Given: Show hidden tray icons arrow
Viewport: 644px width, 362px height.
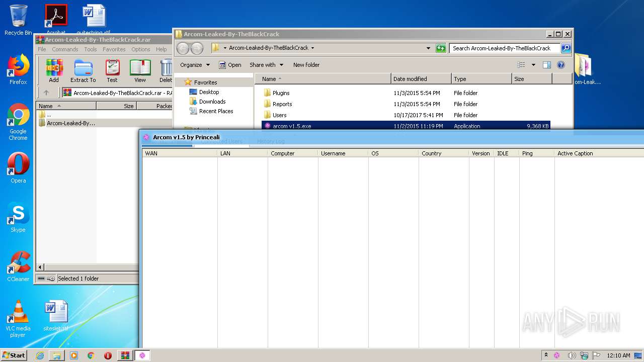Looking at the screenshot, I should (x=546, y=355).
